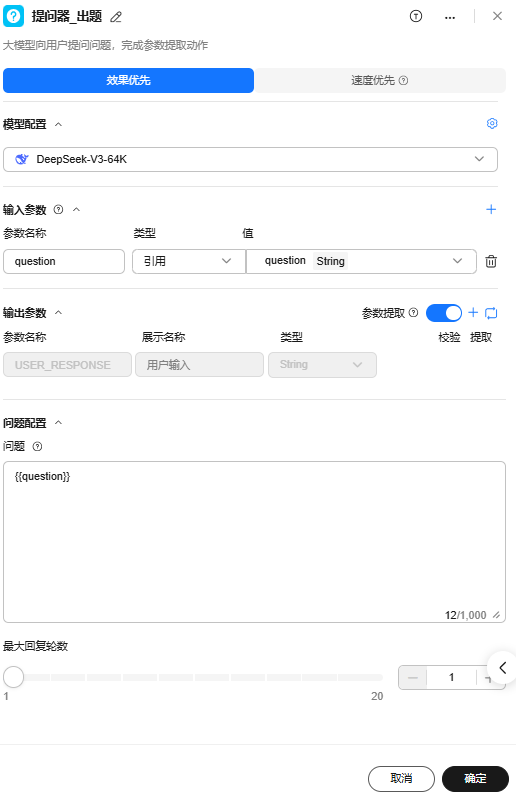Image resolution: width=516 pixels, height=799 pixels.
Task: Delete the question input parameter
Action: click(491, 261)
